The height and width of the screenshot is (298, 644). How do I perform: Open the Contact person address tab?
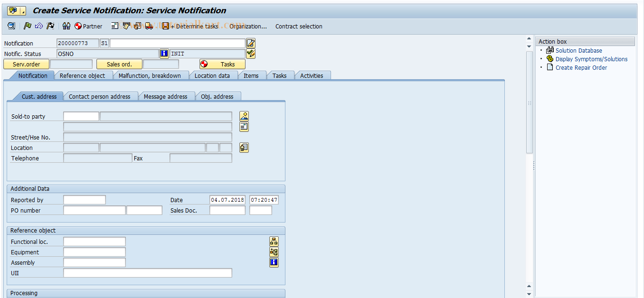point(100,96)
